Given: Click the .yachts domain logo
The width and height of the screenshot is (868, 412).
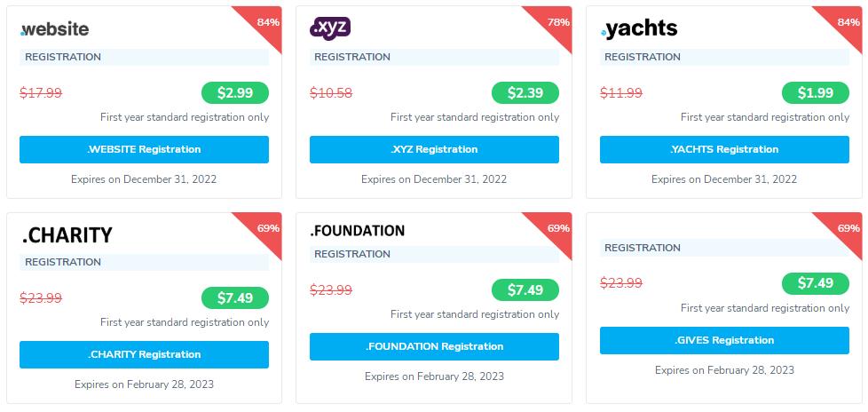Looking at the screenshot, I should (x=639, y=29).
